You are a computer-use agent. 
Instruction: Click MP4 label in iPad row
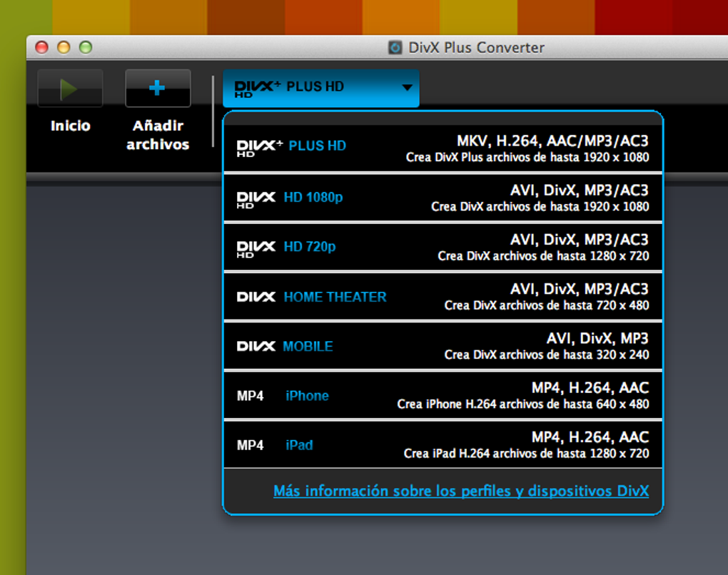click(x=251, y=445)
